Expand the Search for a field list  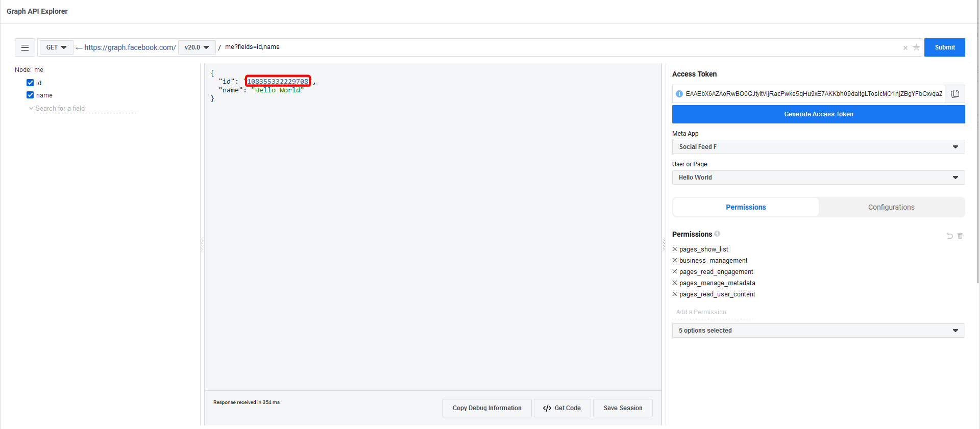[31, 109]
